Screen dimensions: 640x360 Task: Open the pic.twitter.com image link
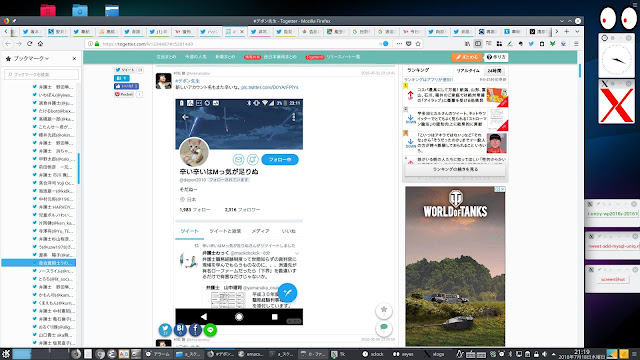click(x=269, y=87)
